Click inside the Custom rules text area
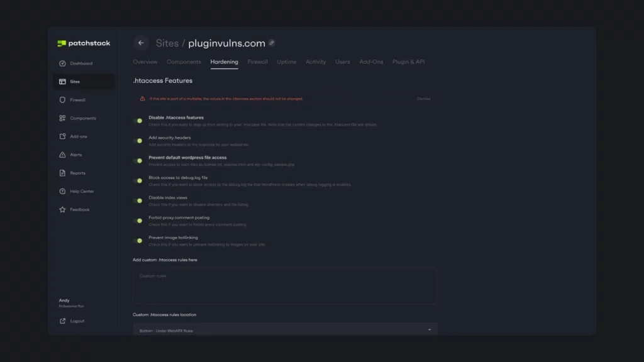The width and height of the screenshot is (644, 362). pyautogui.click(x=284, y=286)
